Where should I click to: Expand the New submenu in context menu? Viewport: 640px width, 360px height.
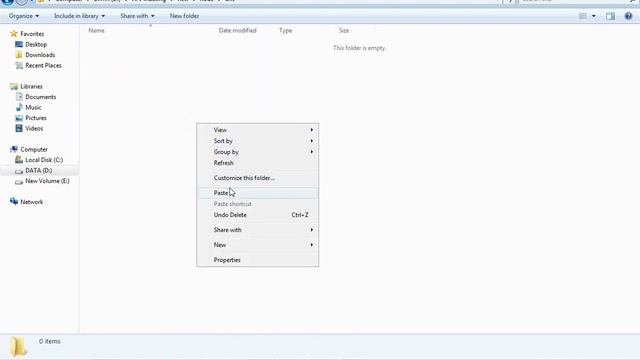coord(258,245)
